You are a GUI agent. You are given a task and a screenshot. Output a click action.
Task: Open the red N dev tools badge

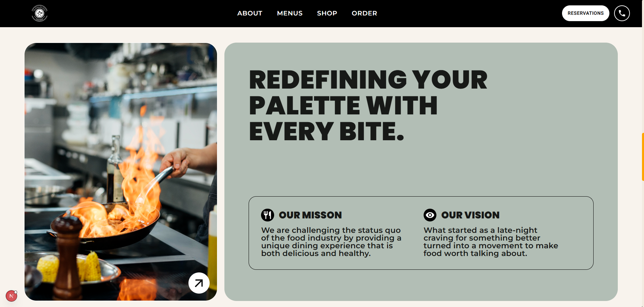(11, 296)
